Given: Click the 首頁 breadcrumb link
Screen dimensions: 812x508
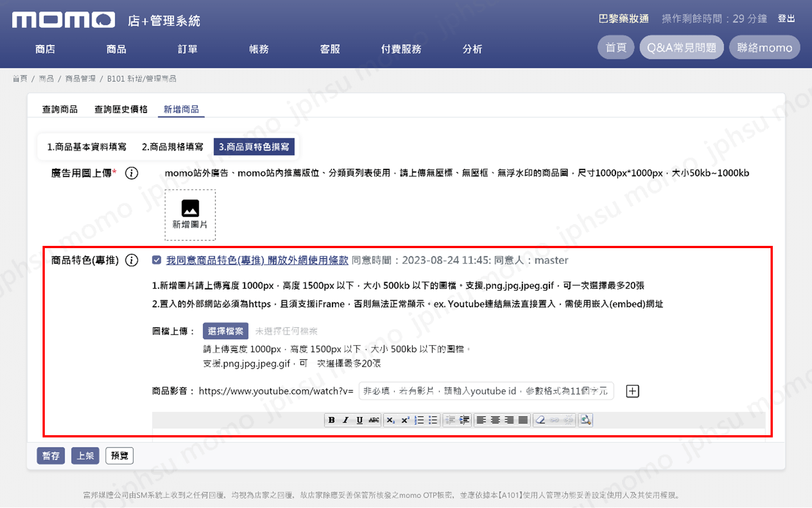Looking at the screenshot, I should pos(20,78).
